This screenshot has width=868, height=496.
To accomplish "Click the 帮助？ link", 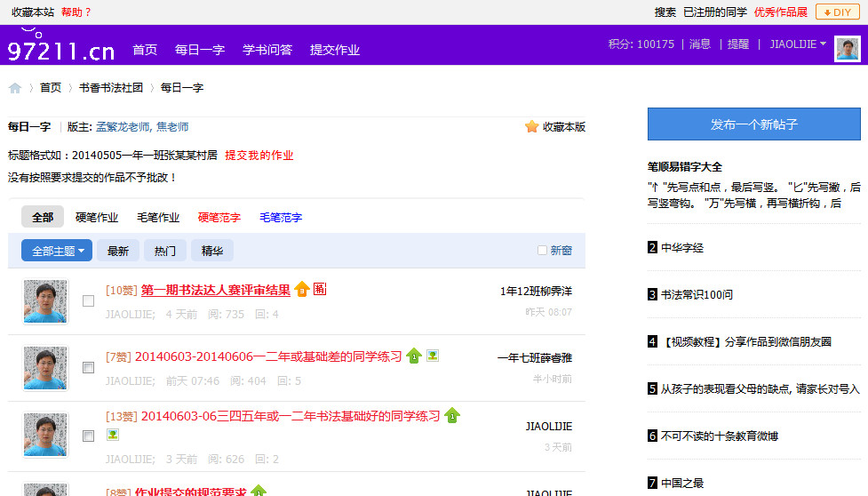I will [x=76, y=12].
